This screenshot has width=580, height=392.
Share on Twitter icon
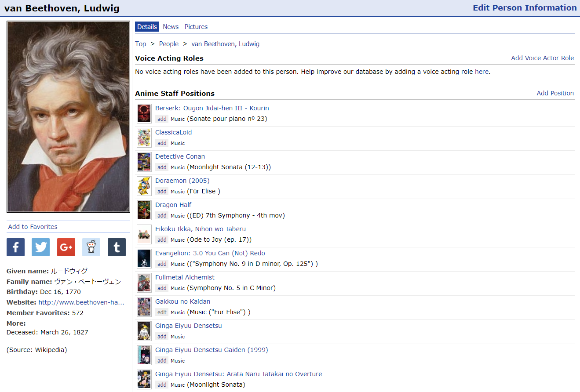click(41, 247)
